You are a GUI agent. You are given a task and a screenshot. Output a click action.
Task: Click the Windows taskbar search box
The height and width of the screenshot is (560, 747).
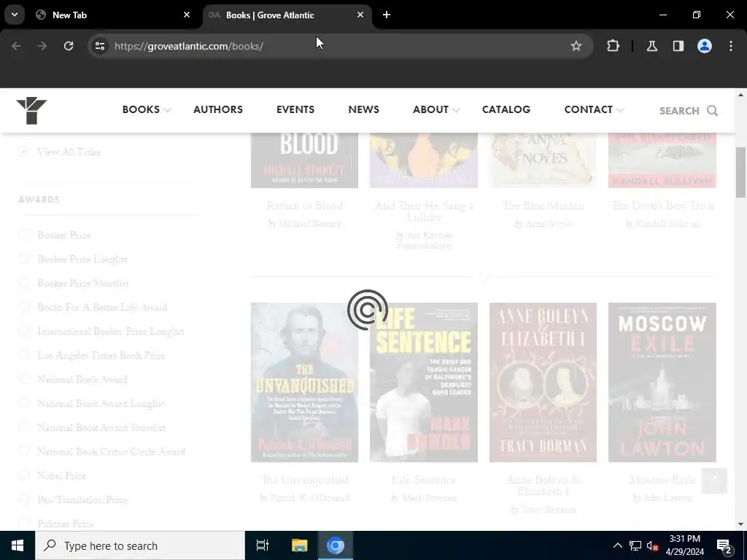click(x=140, y=545)
